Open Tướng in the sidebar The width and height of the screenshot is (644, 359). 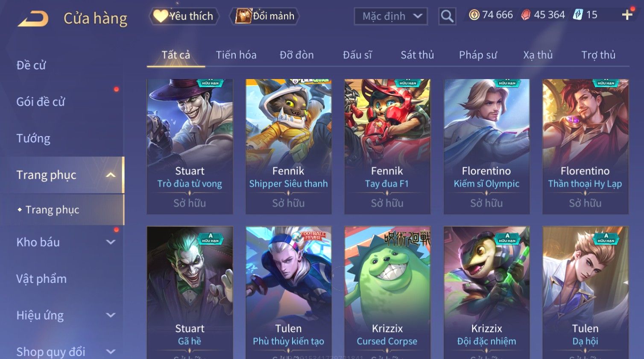pos(33,138)
